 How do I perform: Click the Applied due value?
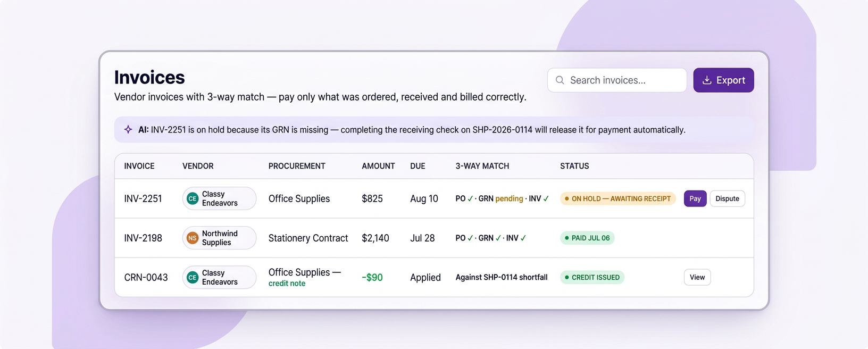(425, 277)
